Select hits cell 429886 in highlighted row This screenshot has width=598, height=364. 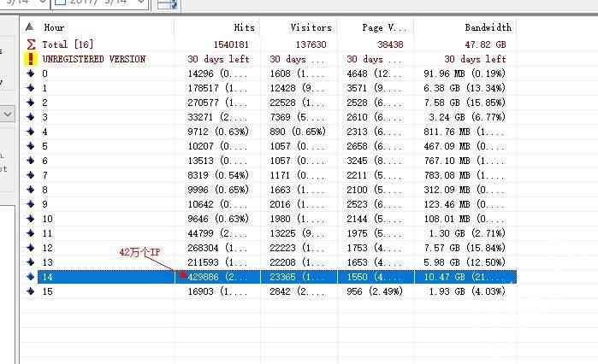click(217, 277)
